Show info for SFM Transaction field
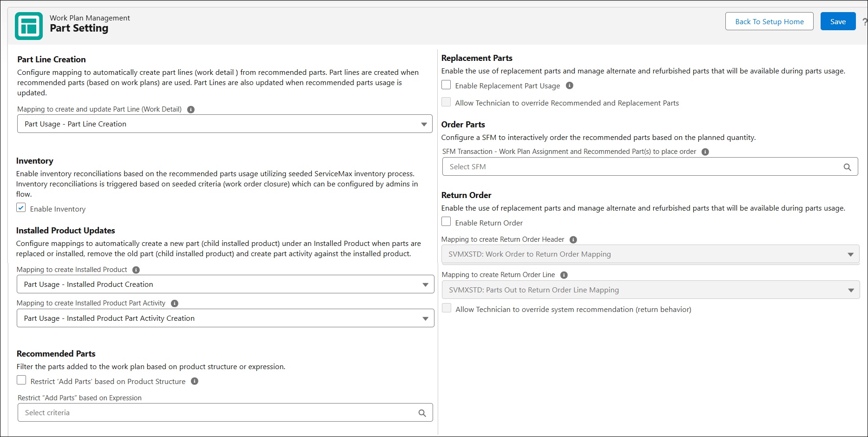 705,152
